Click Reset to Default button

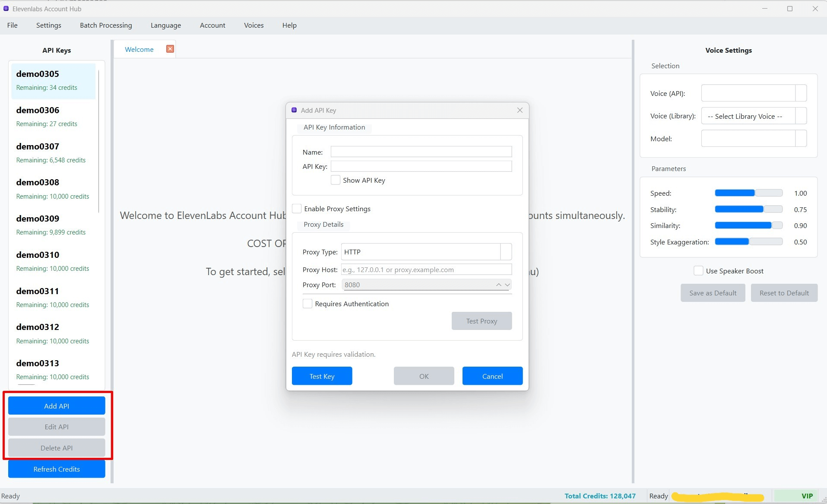point(784,293)
